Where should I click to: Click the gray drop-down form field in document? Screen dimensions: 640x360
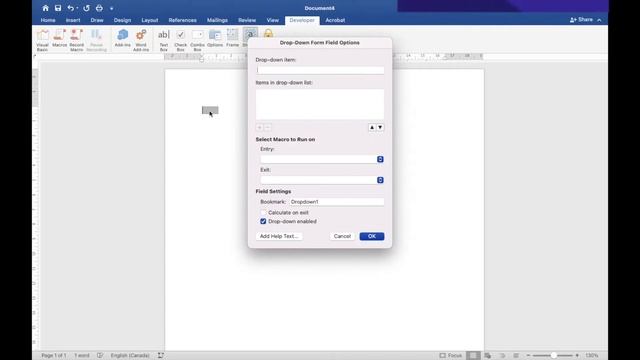coord(210,110)
